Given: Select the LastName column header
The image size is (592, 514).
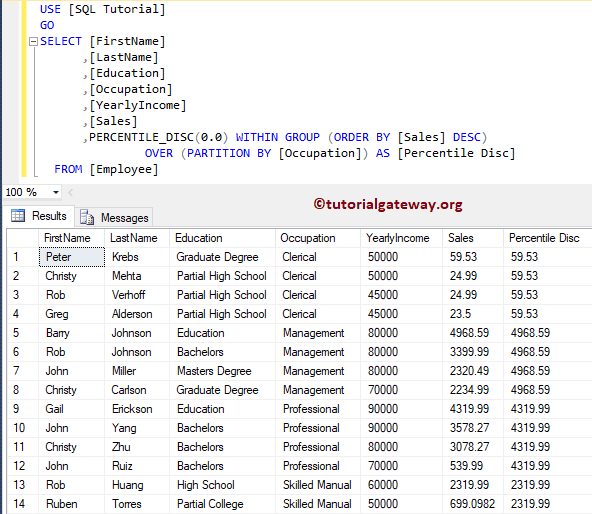Looking at the screenshot, I should [x=137, y=238].
